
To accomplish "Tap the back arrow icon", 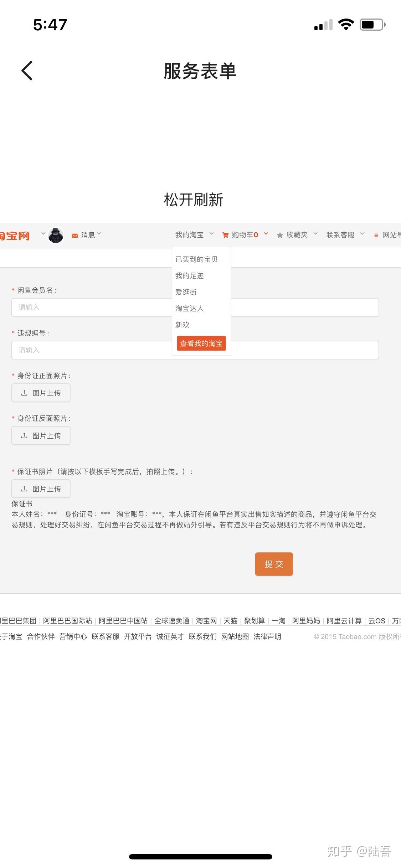I will click(27, 71).
